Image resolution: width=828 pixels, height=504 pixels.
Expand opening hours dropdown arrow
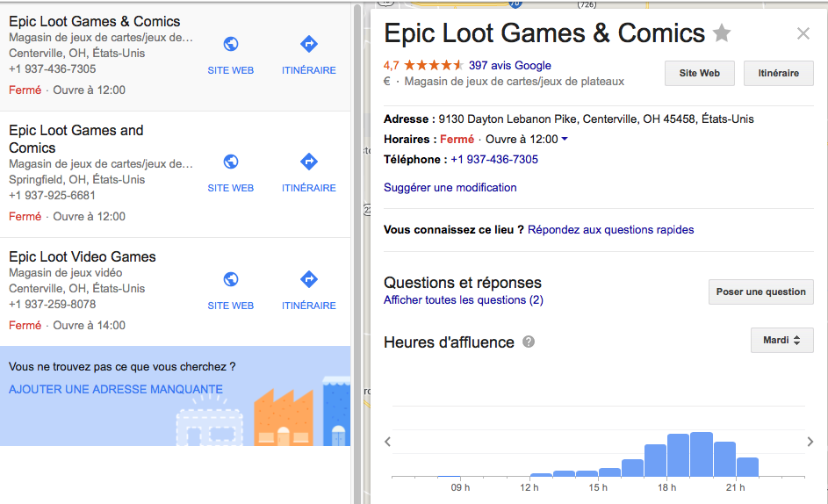coord(565,139)
